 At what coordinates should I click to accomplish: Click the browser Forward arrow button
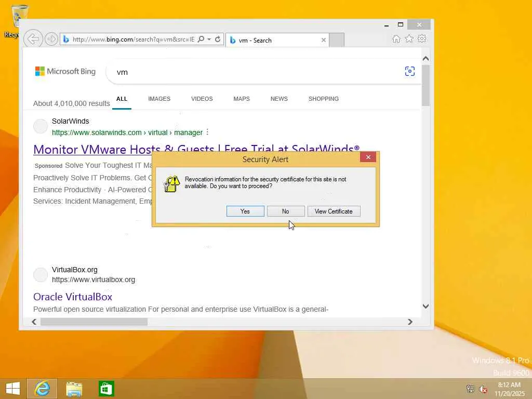[x=51, y=39]
